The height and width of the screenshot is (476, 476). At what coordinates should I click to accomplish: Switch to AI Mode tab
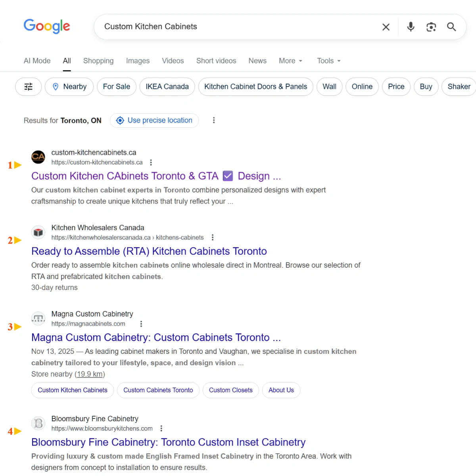point(37,61)
